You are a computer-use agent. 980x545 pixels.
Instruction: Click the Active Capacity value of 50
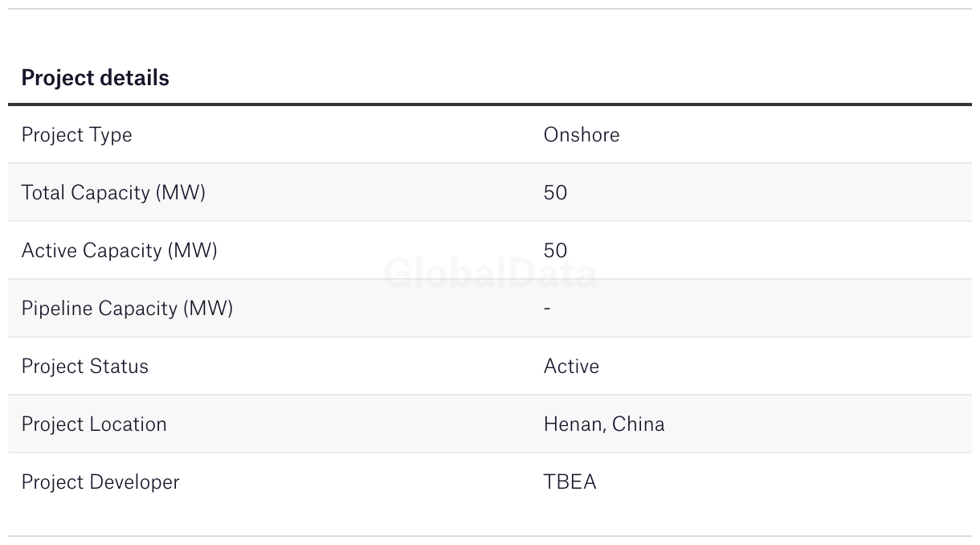click(555, 250)
